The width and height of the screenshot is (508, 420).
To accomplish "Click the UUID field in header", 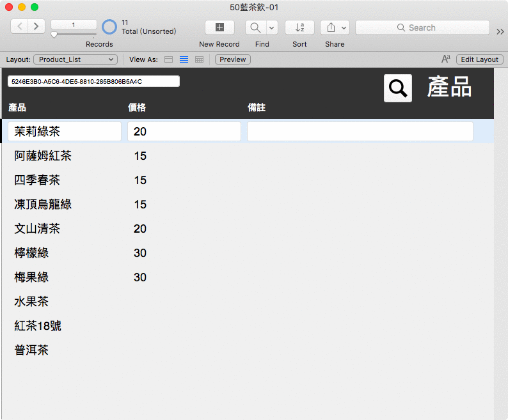I will [93, 81].
